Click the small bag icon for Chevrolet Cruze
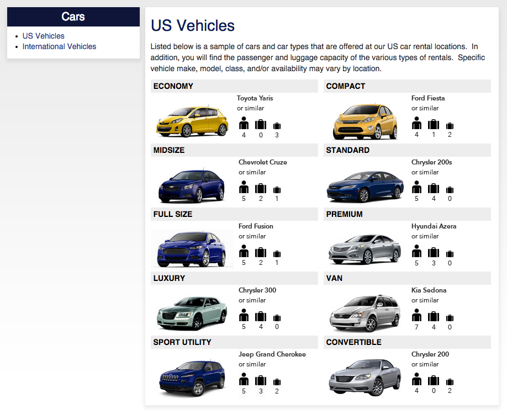 (x=277, y=190)
